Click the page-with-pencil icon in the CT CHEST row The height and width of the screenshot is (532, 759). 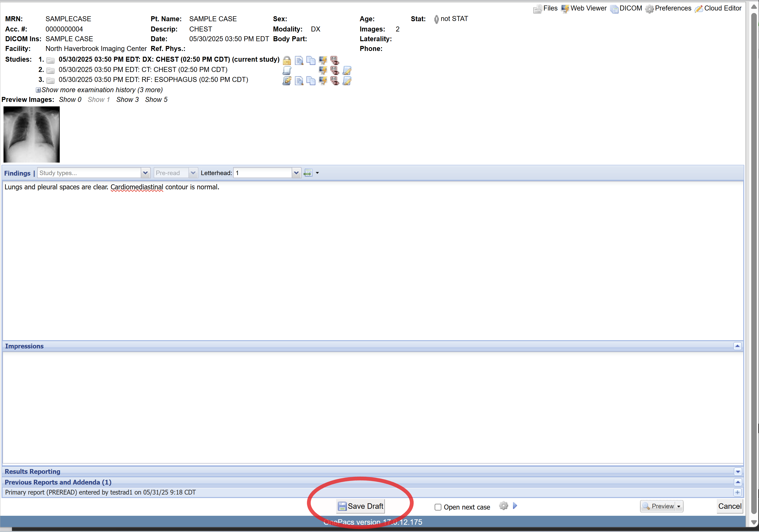click(x=347, y=70)
